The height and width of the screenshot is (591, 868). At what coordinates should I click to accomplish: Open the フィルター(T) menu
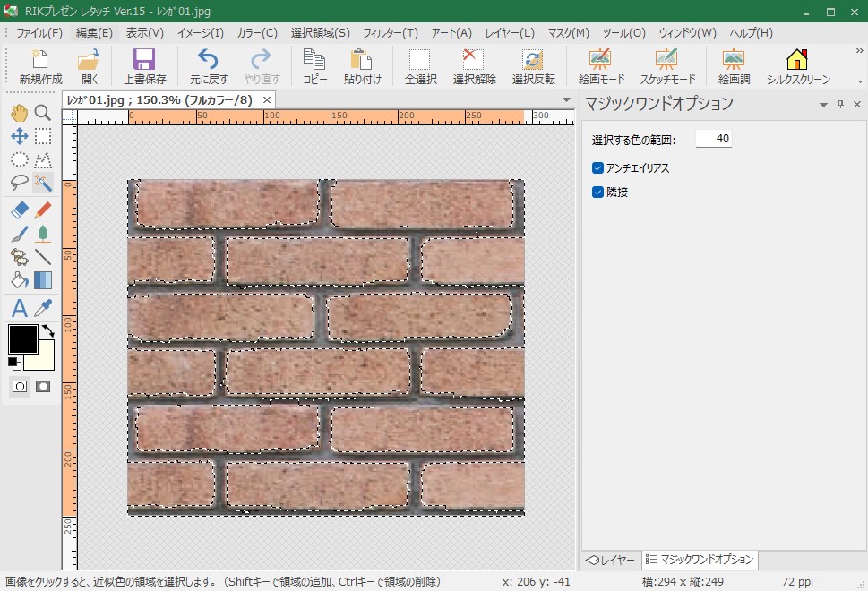[390, 33]
